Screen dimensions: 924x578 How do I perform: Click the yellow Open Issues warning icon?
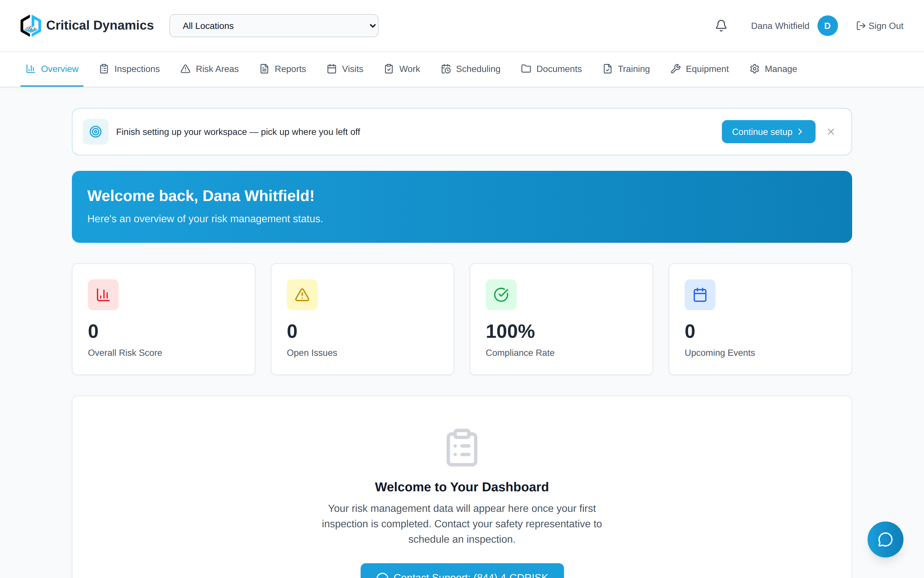click(x=302, y=294)
